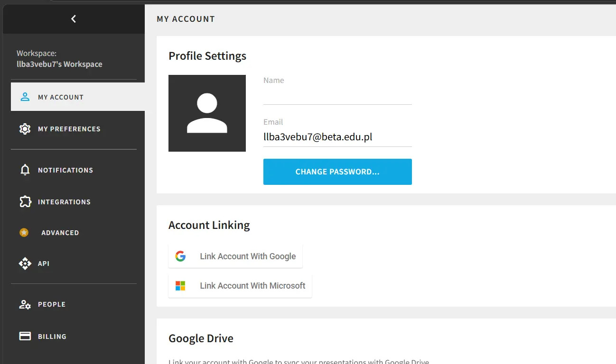Click the Name input field

[x=337, y=96]
